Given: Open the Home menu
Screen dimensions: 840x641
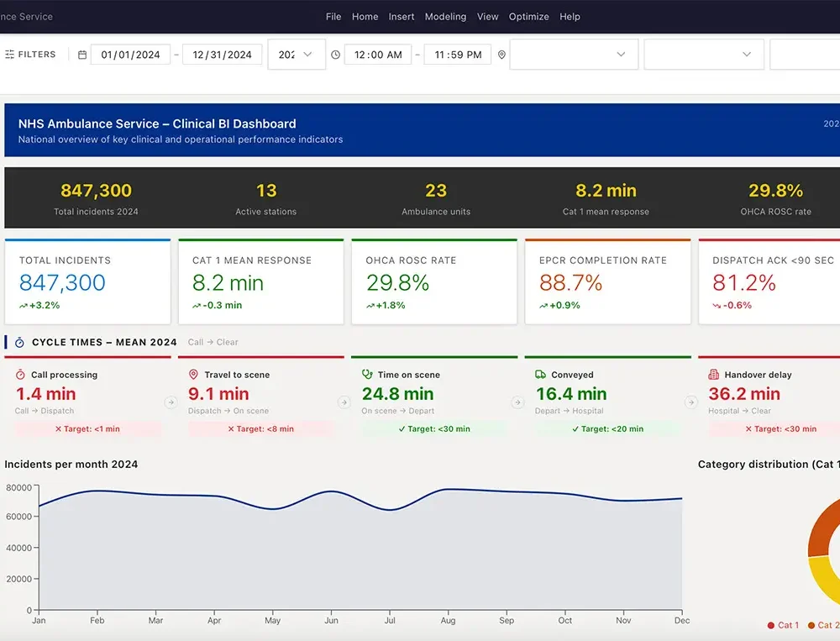Looking at the screenshot, I should 365,17.
